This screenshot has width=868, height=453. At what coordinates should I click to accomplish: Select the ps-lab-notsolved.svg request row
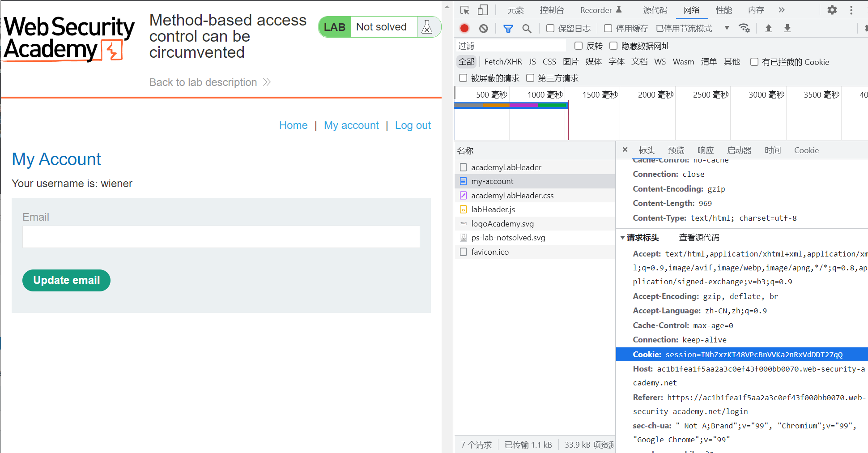pos(535,238)
